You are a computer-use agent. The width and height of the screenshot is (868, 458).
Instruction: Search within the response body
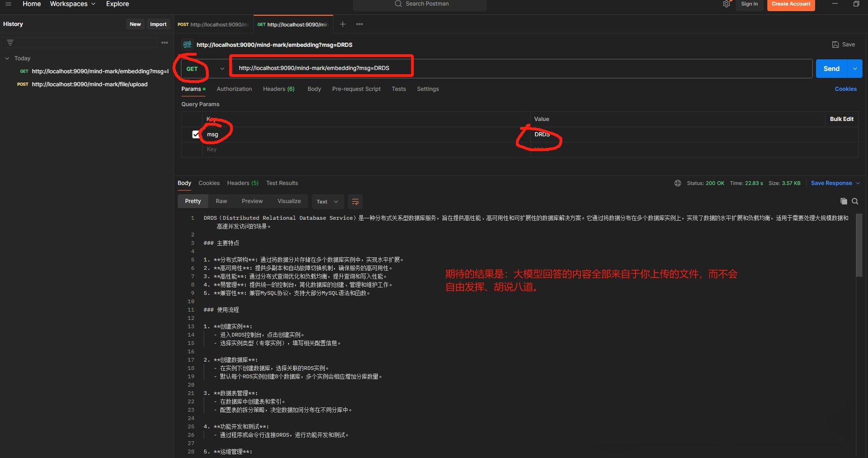pos(855,201)
